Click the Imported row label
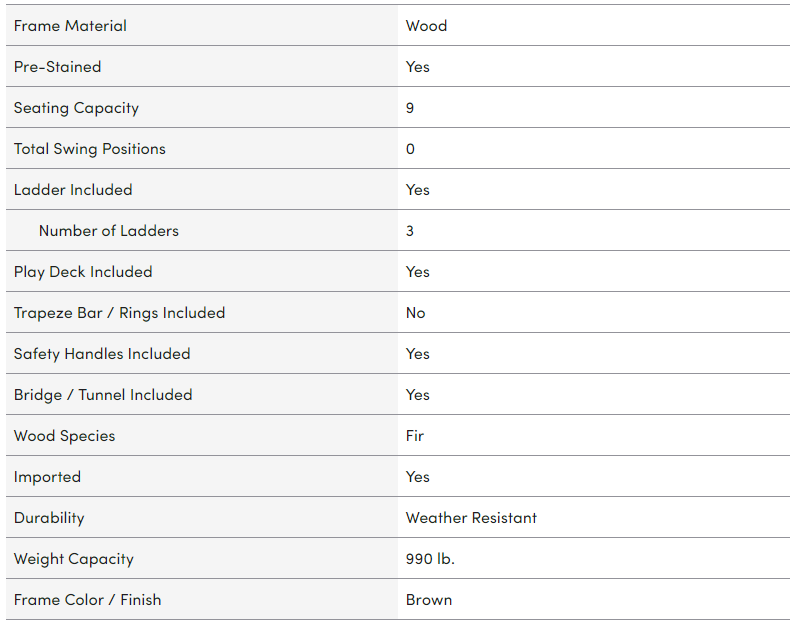802x628 pixels. point(47,477)
